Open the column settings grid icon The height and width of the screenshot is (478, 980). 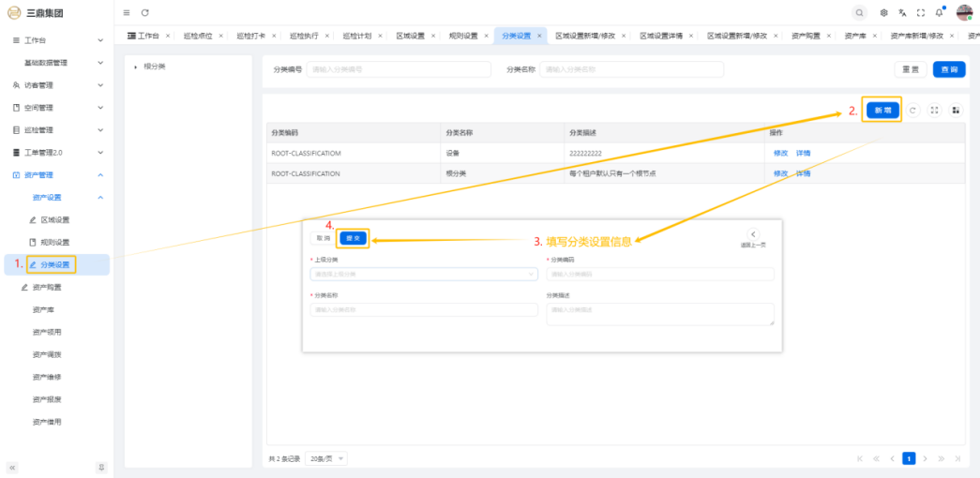[x=957, y=110]
